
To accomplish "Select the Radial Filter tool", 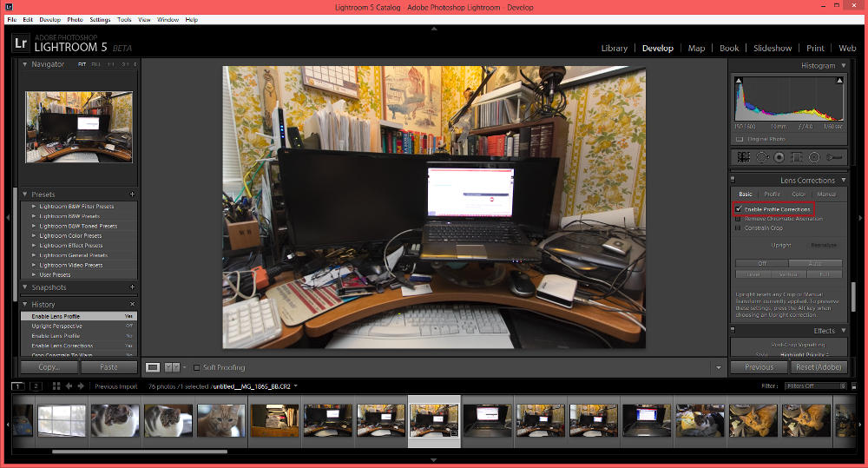I will pyautogui.click(x=814, y=157).
